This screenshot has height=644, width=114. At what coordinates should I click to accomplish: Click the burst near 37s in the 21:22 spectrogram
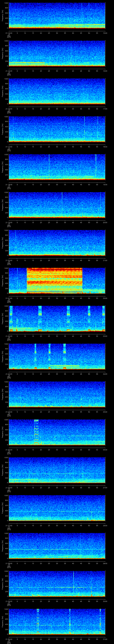point(68,318)
